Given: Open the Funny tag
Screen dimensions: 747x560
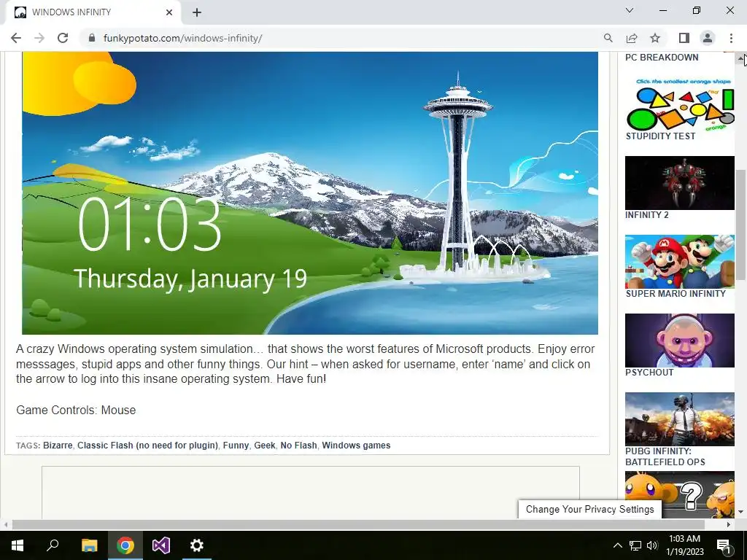Looking at the screenshot, I should (x=236, y=446).
